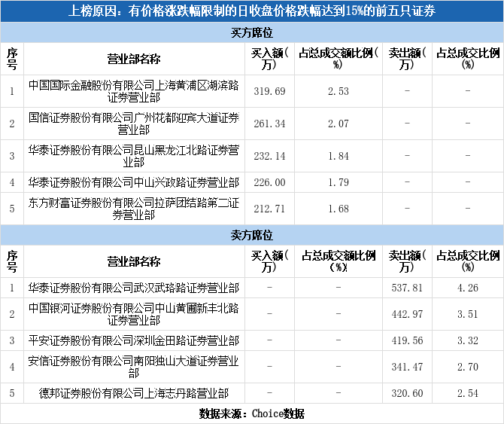The width and height of the screenshot is (504, 424).
Task: Click 序号 header in seller table
Action: 12,261
